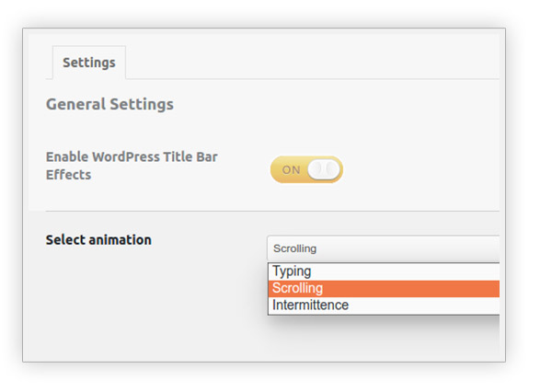Click the yellow left half of the toggle

[x=289, y=169]
